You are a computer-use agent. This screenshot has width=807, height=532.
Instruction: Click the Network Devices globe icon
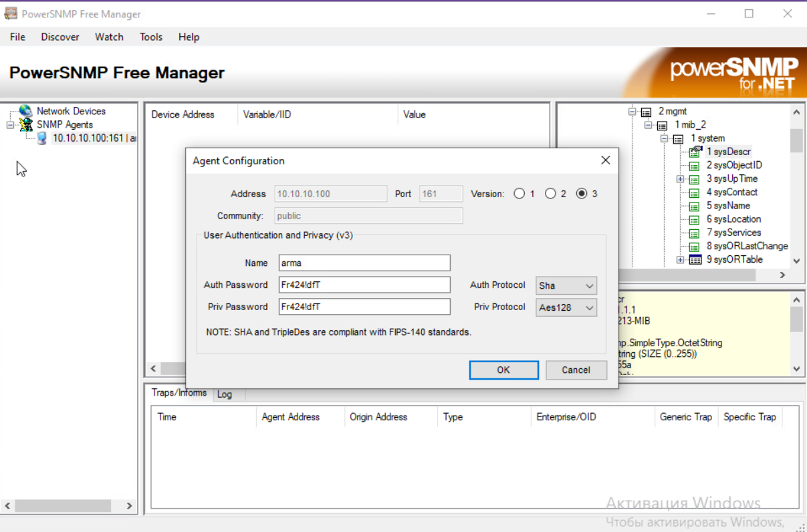point(25,111)
